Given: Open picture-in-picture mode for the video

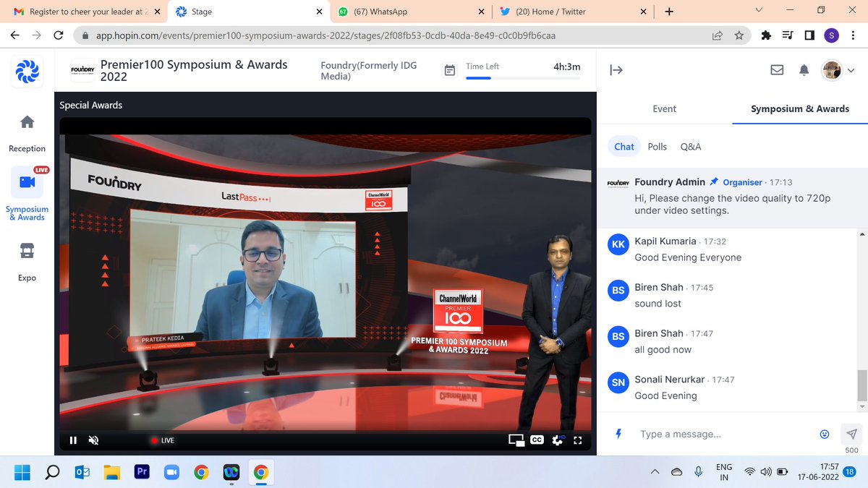Looking at the screenshot, I should pyautogui.click(x=516, y=440).
